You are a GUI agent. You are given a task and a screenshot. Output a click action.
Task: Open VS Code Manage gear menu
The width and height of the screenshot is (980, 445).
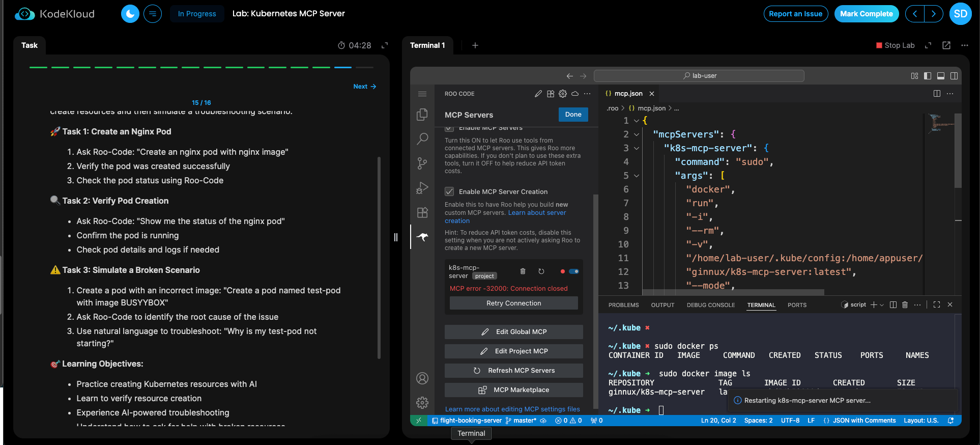click(x=422, y=403)
